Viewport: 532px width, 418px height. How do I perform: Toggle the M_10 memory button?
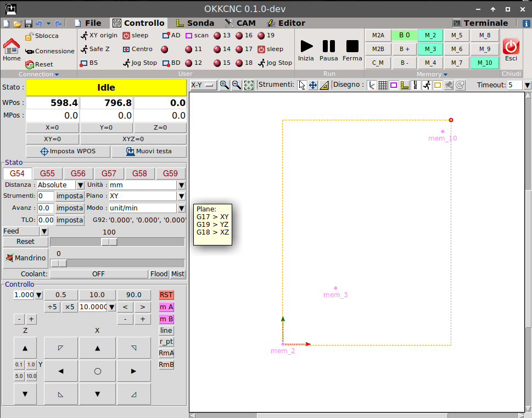[484, 63]
